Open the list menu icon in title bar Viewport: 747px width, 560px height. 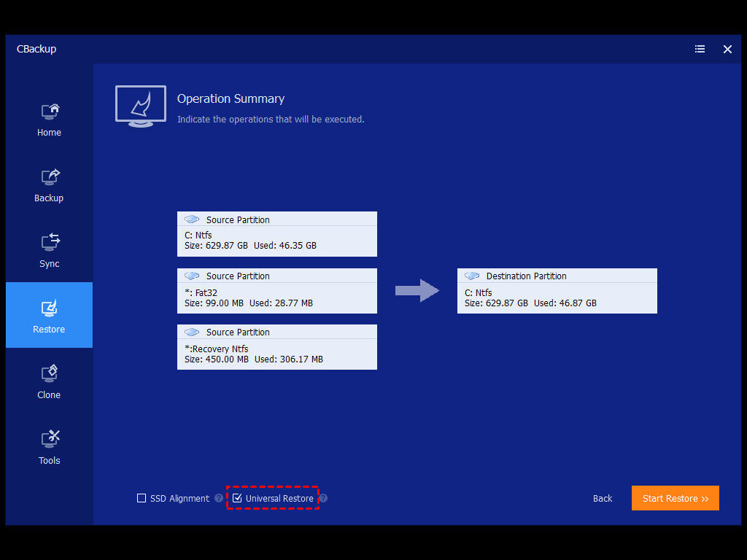point(700,49)
